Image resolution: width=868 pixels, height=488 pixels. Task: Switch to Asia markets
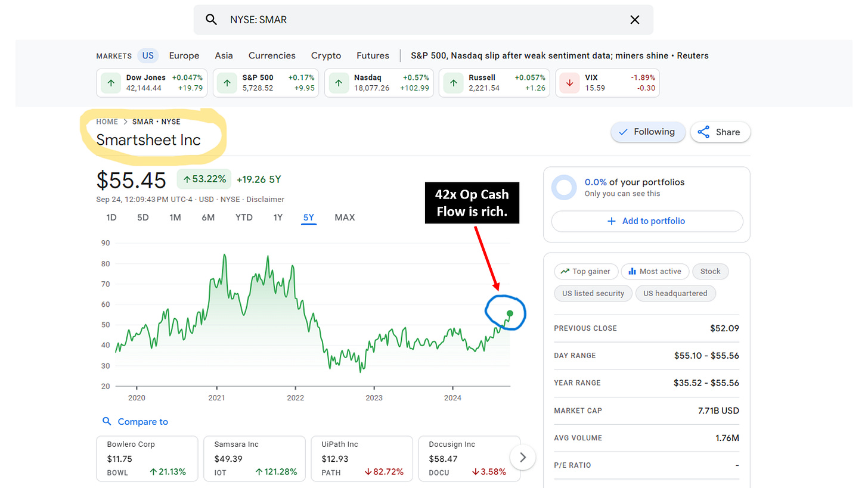coord(224,55)
